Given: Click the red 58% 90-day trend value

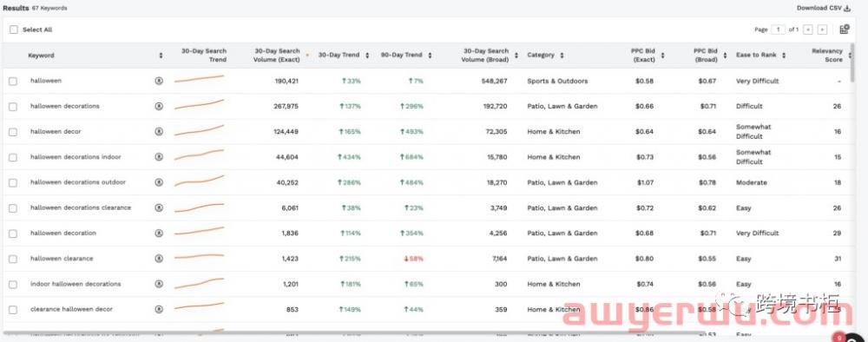Looking at the screenshot, I should [x=413, y=259].
